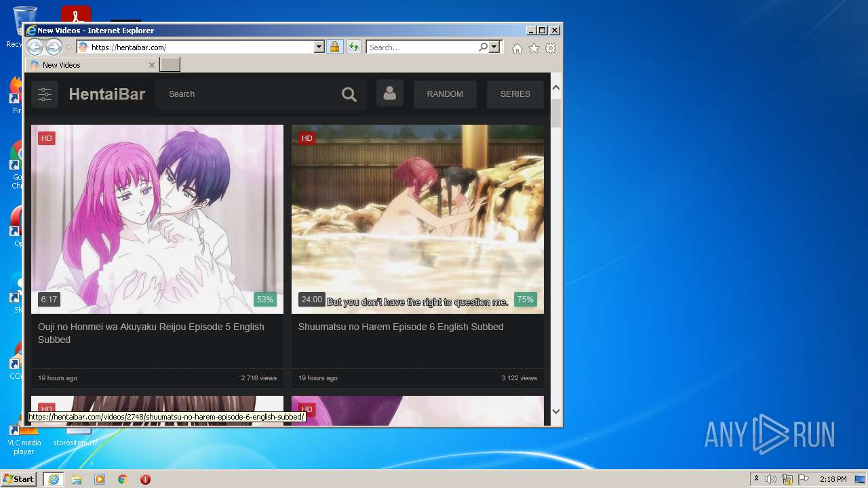Click the site's search magnifier icon
This screenshot has width=868, height=488.
point(349,94)
